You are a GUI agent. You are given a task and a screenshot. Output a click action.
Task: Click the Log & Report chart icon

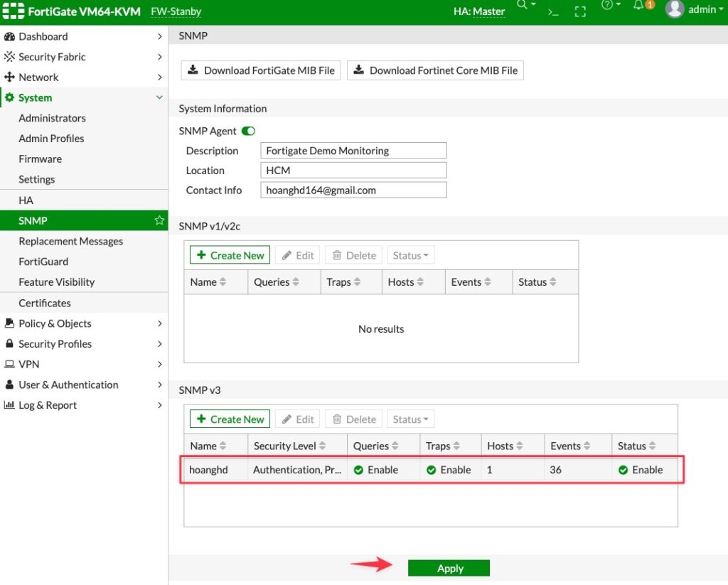[9, 405]
